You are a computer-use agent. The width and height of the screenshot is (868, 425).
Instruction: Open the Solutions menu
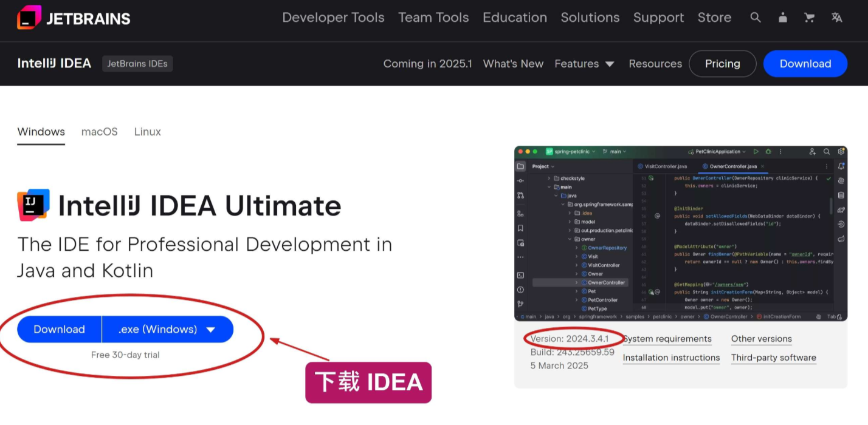(590, 18)
